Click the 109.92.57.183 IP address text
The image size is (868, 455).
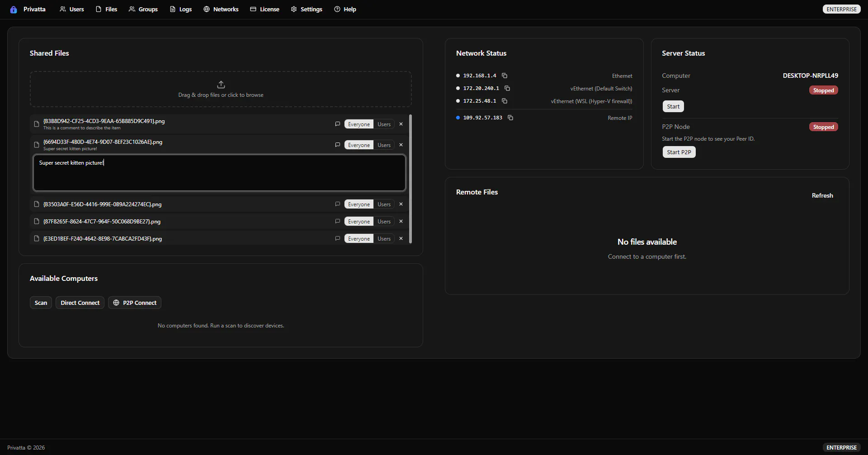pos(482,118)
